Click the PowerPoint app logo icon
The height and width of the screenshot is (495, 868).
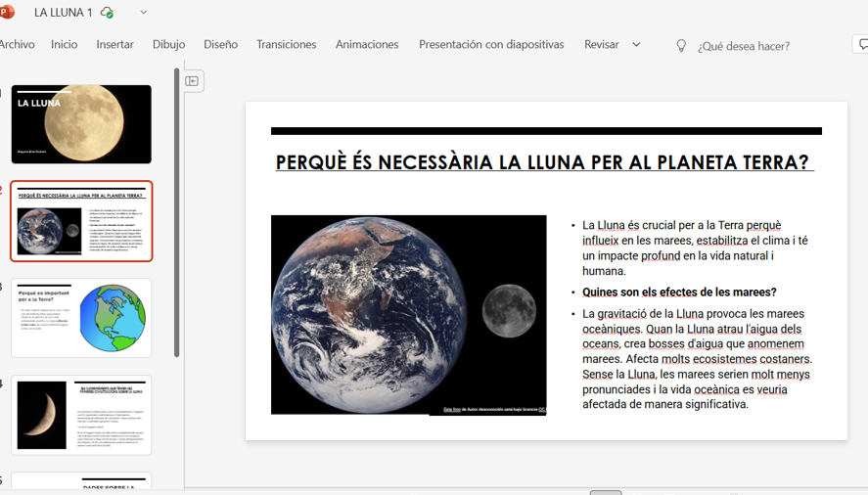(x=7, y=13)
